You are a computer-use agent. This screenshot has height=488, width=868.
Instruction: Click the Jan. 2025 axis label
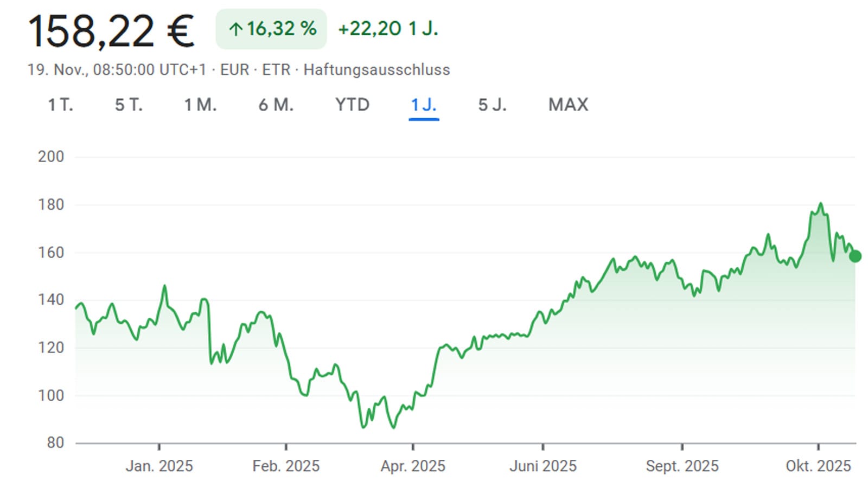(x=159, y=466)
